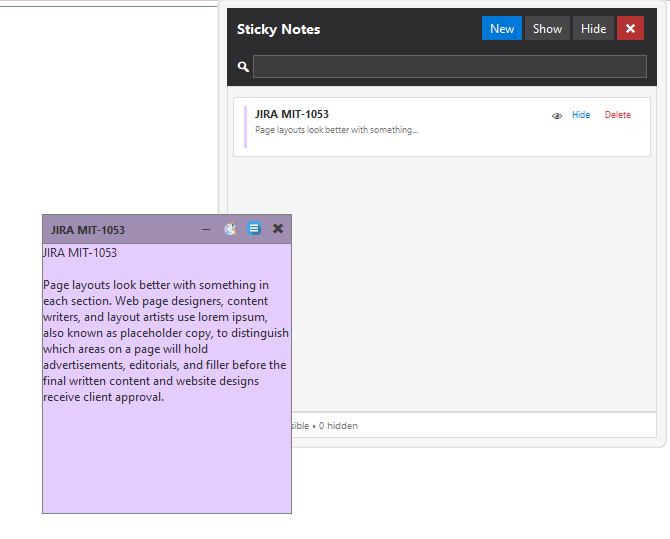Screen dimensions: 670x539
Task: Click the Hide link for JIRA MIT-1053
Action: [x=581, y=115]
